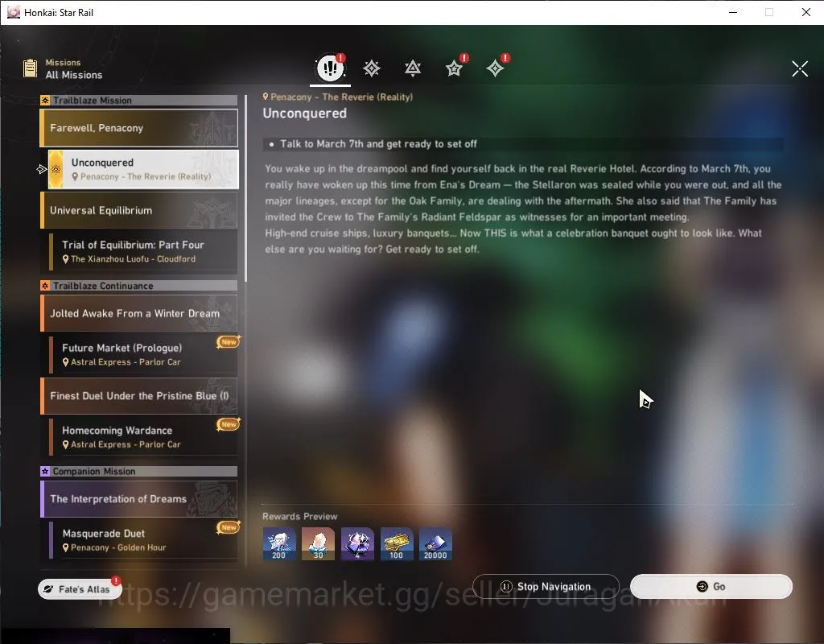Switch to Trailblaze Mission filter tab icon
The height and width of the screenshot is (644, 824).
pyautogui.click(x=372, y=68)
